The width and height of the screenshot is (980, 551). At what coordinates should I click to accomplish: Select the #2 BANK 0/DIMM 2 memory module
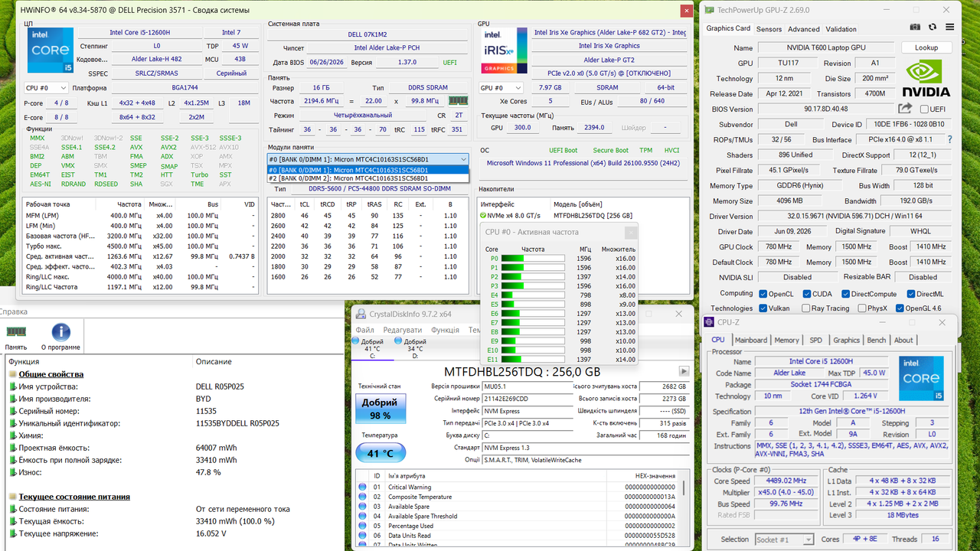367,178
